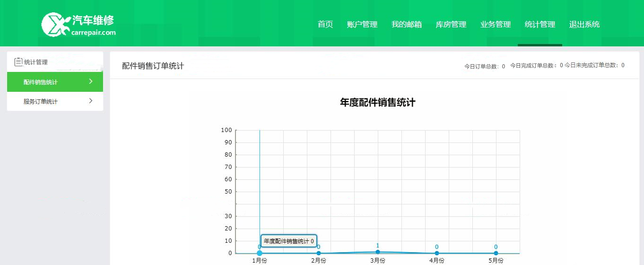The width and height of the screenshot is (644, 265).
Task: Click the 5月份 data point
Action: [496, 253]
